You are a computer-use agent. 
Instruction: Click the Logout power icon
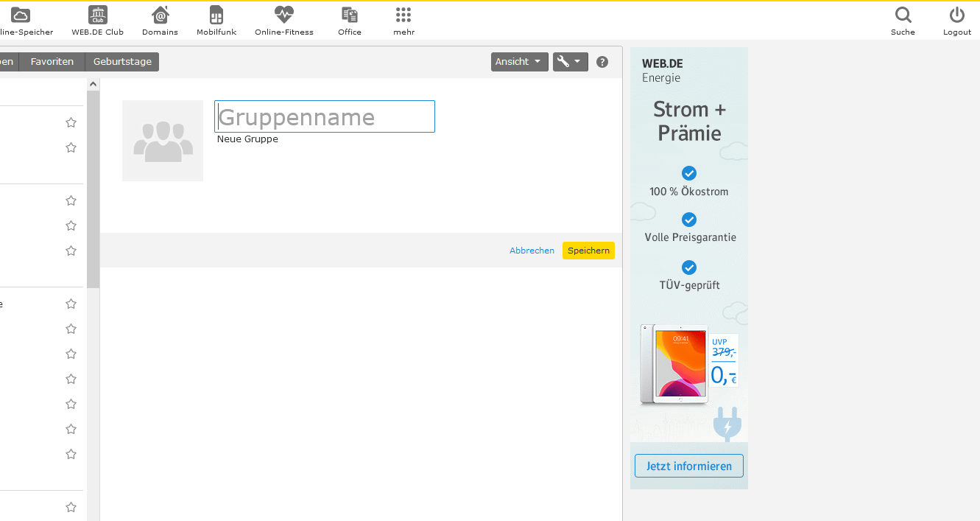(x=957, y=15)
